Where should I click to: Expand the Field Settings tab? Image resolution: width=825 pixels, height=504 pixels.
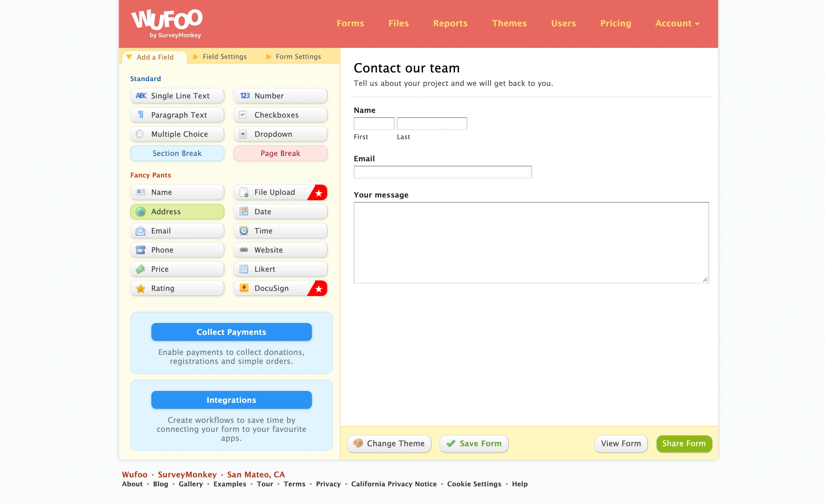tap(220, 57)
